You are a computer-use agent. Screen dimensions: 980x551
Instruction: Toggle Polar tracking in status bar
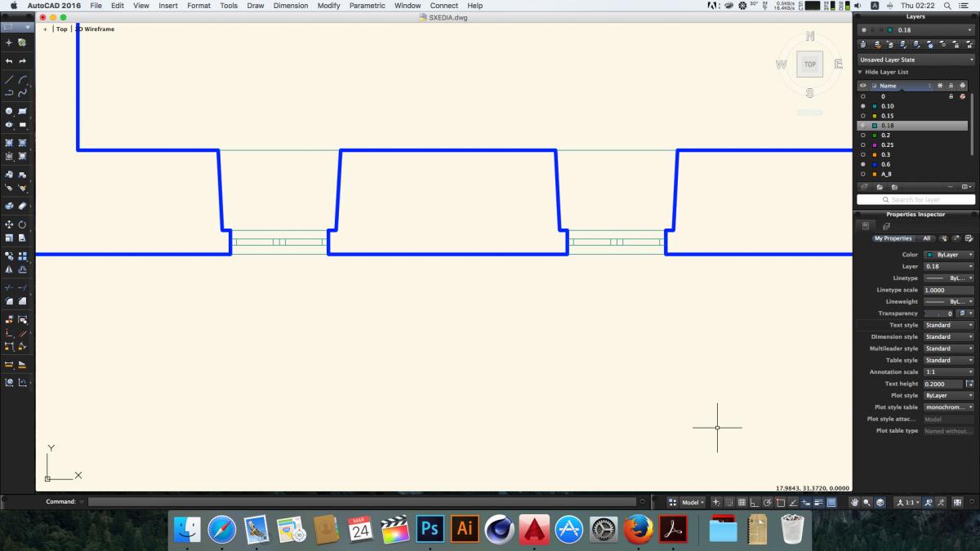(x=766, y=502)
